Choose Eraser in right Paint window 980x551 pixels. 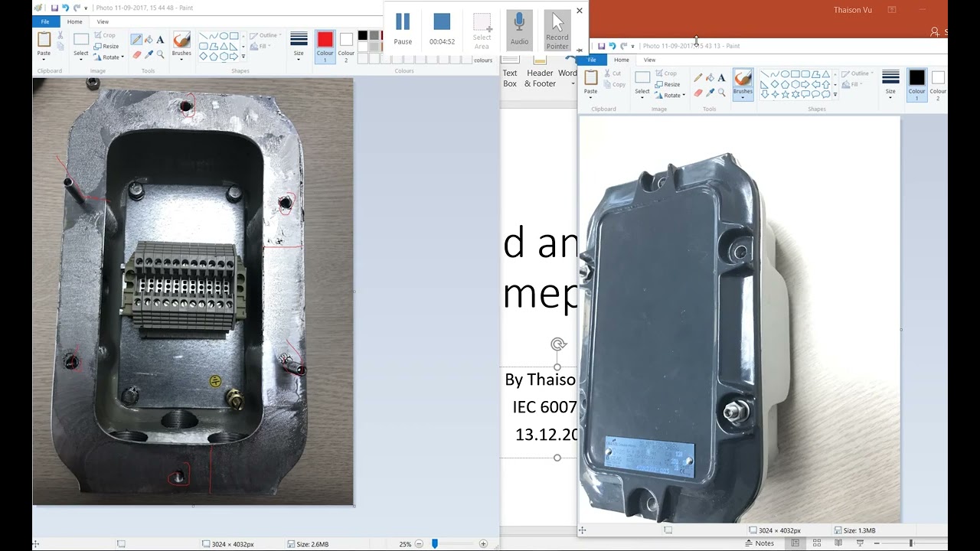click(697, 93)
